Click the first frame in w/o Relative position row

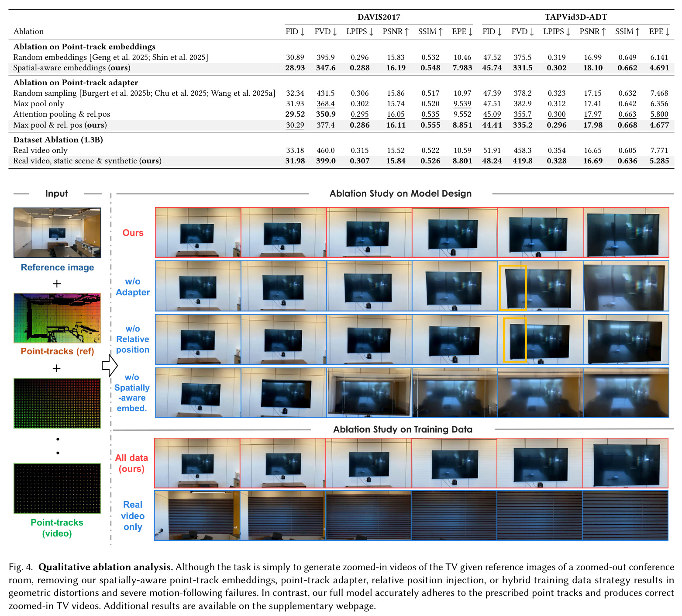(x=198, y=339)
